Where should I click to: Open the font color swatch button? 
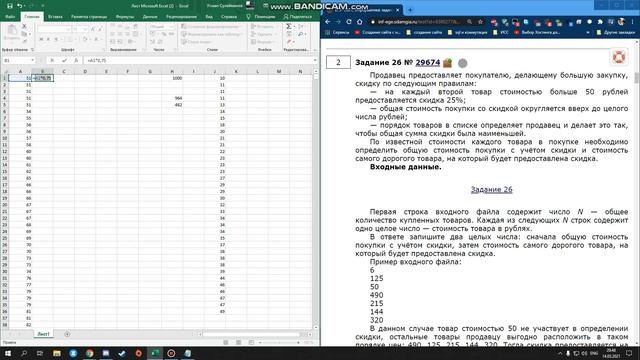click(x=96, y=39)
